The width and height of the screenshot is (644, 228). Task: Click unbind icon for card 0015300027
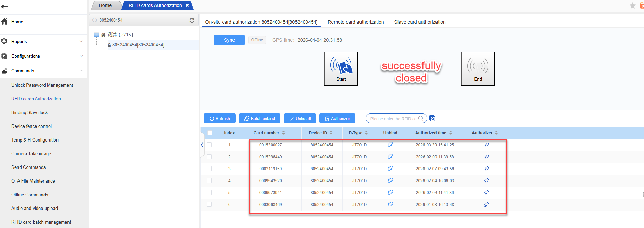point(390,145)
